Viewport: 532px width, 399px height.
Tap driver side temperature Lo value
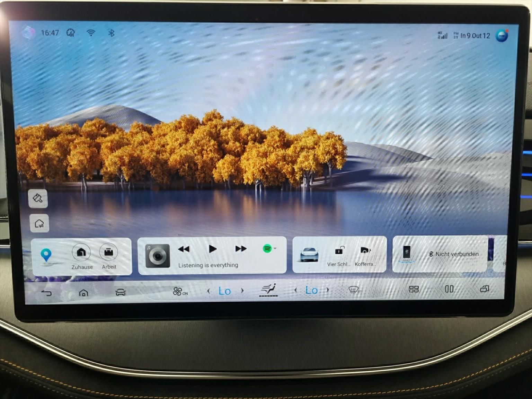tap(225, 291)
